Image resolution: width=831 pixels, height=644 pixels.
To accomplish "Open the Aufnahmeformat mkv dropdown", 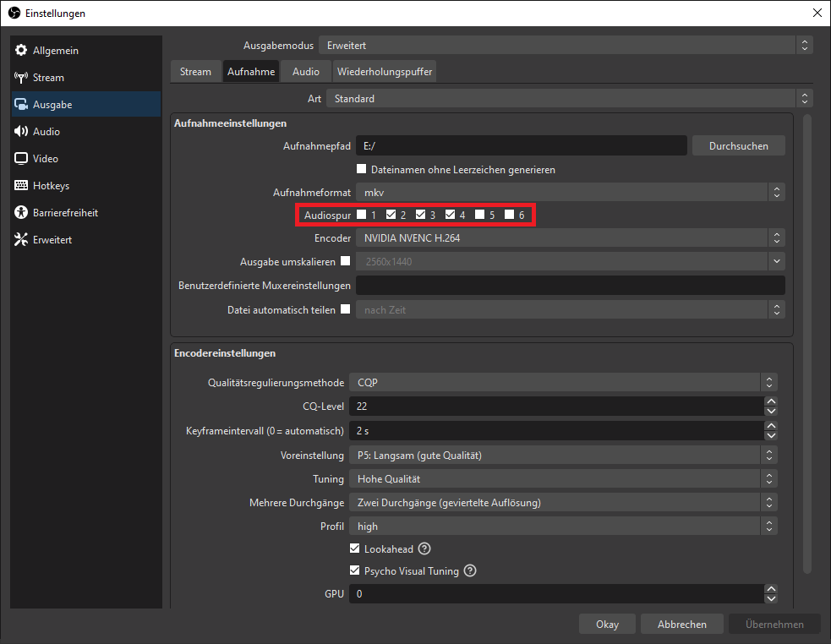I will [570, 193].
